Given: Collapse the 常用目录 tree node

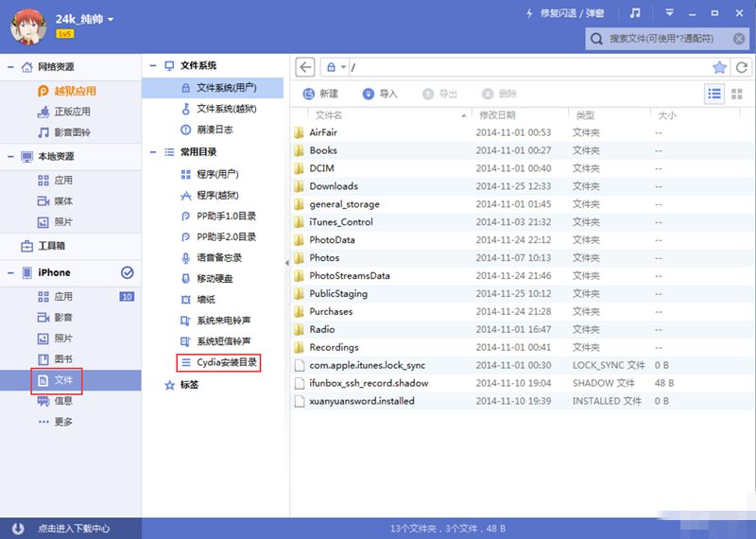Looking at the screenshot, I should point(153,152).
